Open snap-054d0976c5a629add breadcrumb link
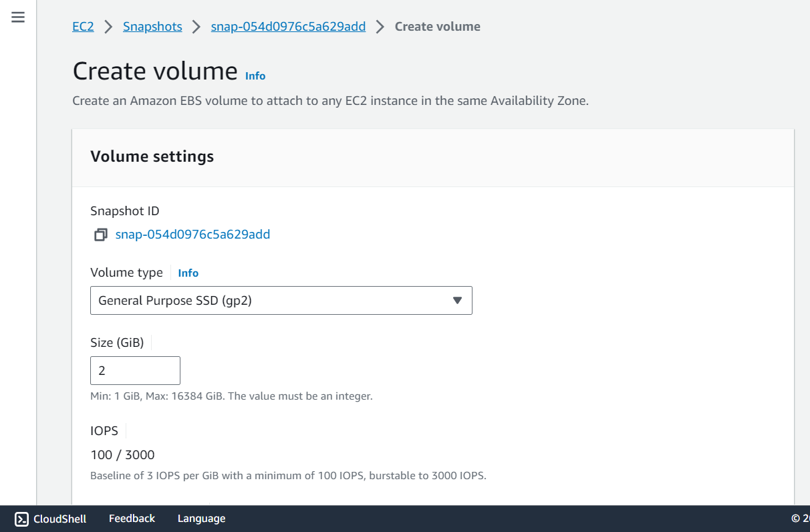 [x=288, y=27]
